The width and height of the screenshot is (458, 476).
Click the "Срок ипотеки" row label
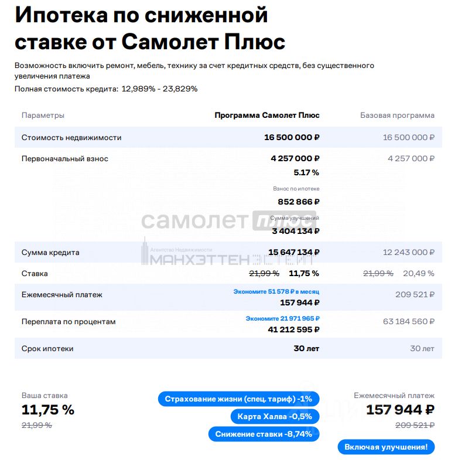pos(47,348)
